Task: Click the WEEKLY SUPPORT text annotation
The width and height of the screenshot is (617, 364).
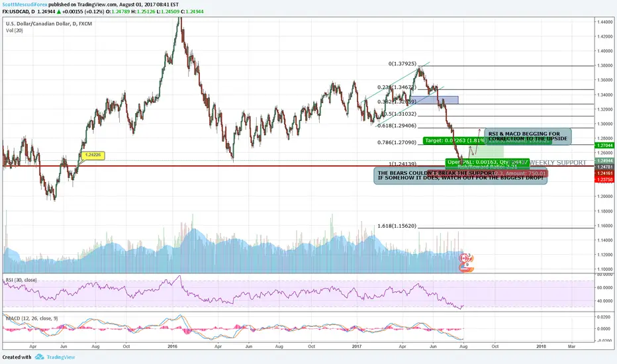Action: click(x=557, y=163)
